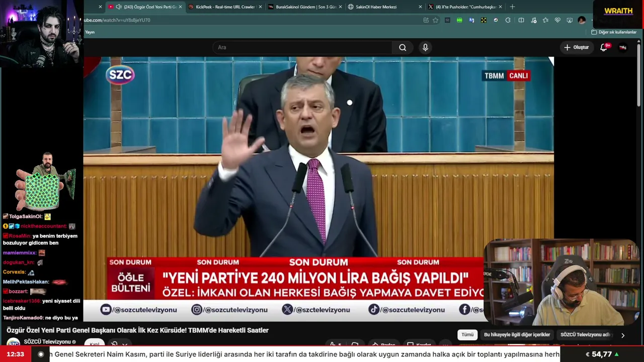Click the YouTube video player area
This screenshot has width=644, height=362.
(x=318, y=189)
